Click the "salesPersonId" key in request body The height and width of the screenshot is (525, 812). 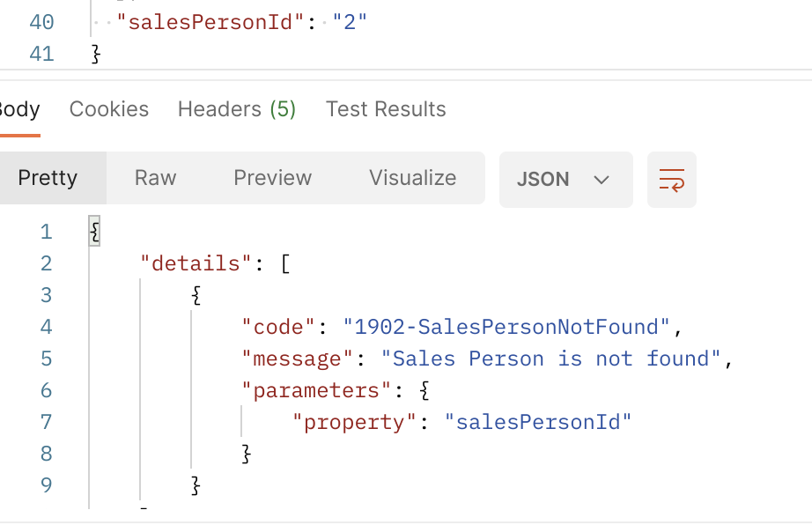210,22
